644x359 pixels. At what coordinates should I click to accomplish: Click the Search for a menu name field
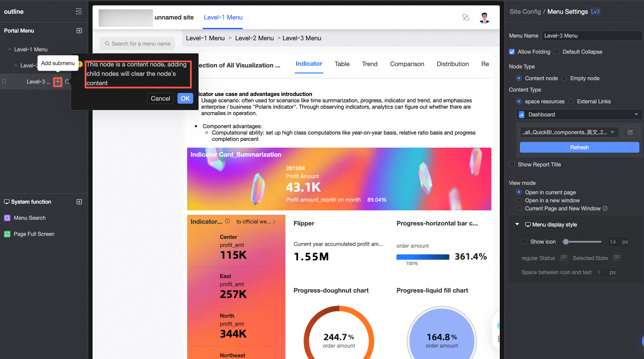(137, 44)
